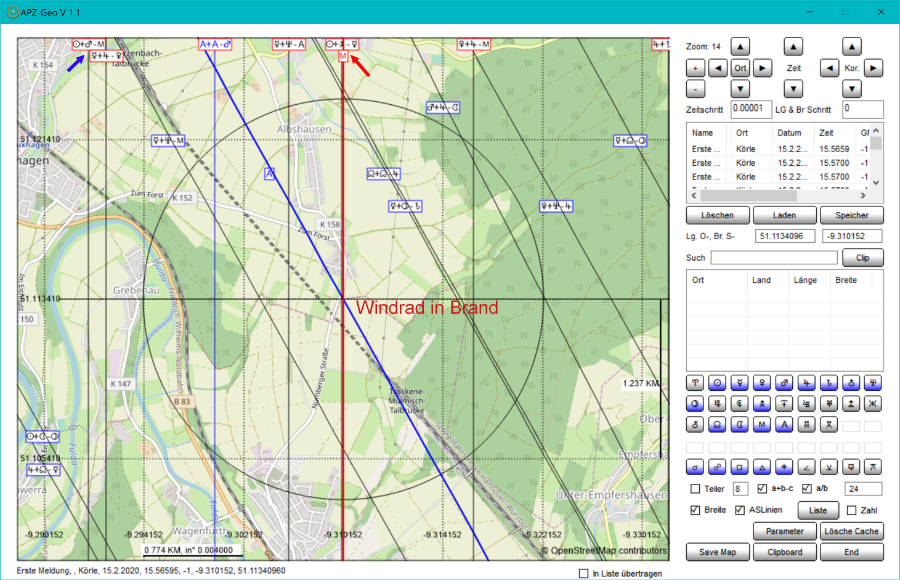This screenshot has width=900, height=580.
Task: Toggle the Sun symbol button
Action: [x=717, y=383]
